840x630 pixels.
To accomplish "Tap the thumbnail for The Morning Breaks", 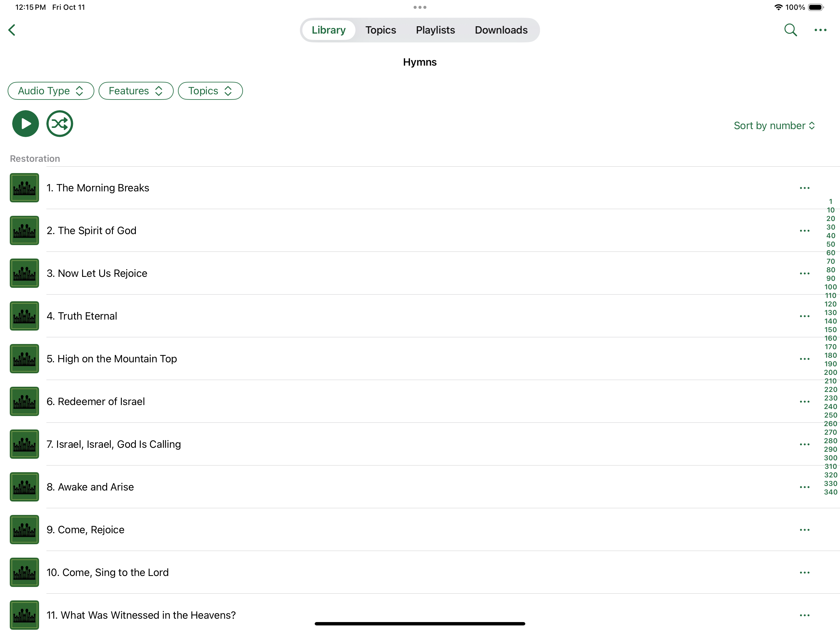I will pyautogui.click(x=24, y=188).
